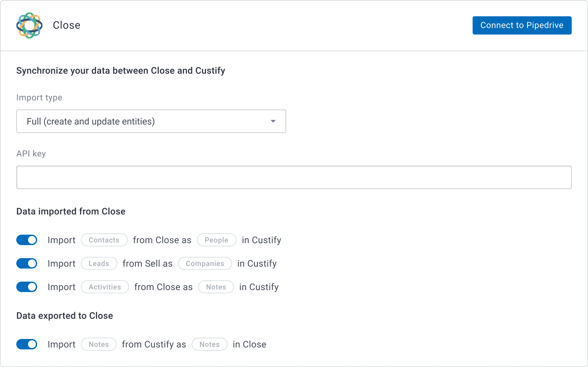Toggle off Import Leads as Companies
The width and height of the screenshot is (588, 367).
point(27,263)
